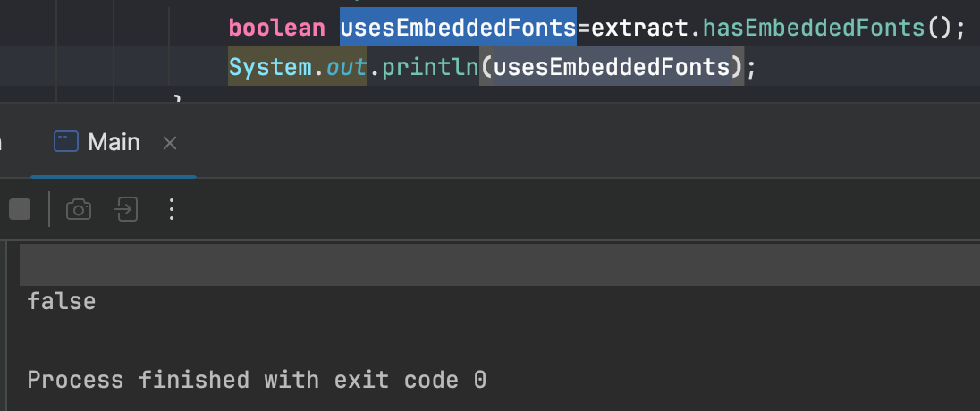
Task: Place cursor on the boolean keyword
Action: (276, 28)
